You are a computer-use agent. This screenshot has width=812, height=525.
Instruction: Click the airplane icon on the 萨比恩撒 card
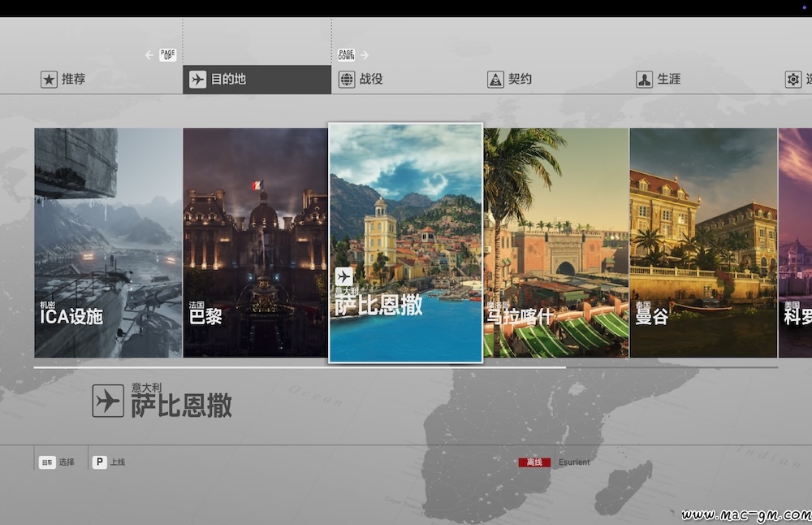coord(343,277)
